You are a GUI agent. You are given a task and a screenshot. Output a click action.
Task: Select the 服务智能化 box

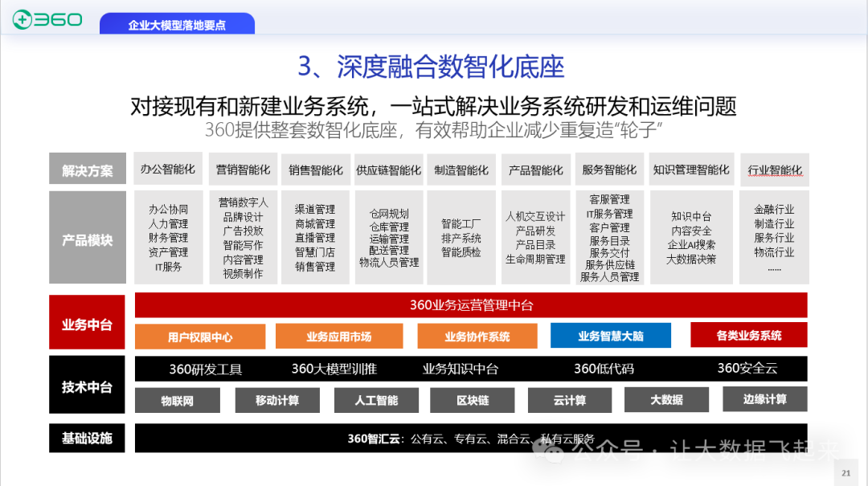609,169
